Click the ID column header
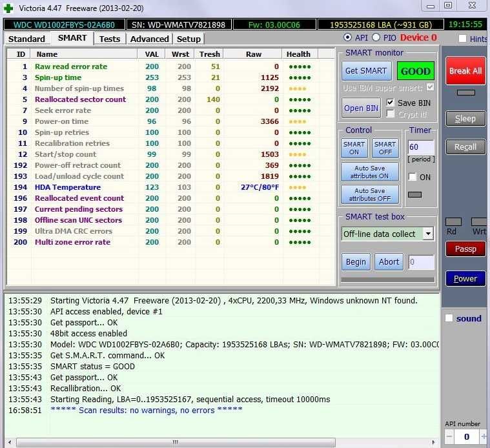This screenshot has width=490, height=448. (21, 54)
